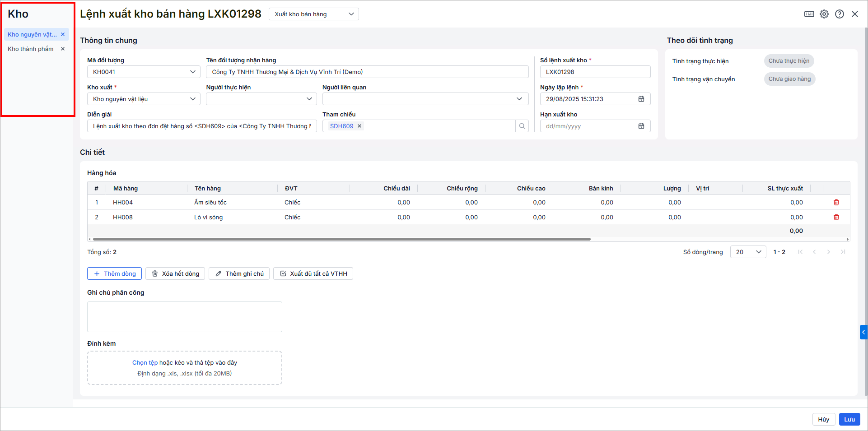Click the Thêm dòng button
Viewport: 868px width, 431px height.
[114, 273]
